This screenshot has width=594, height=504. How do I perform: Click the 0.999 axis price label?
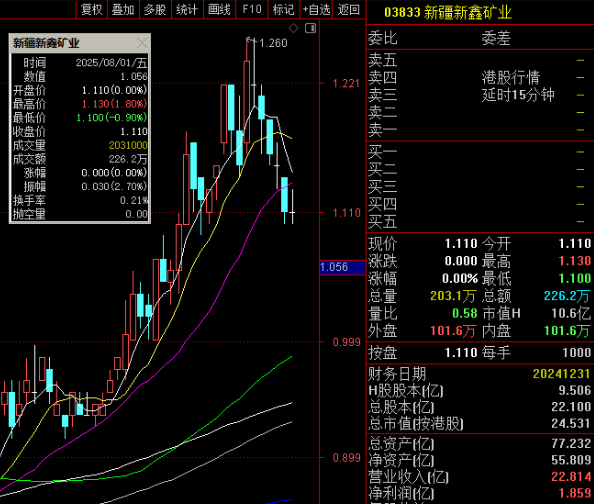tap(346, 343)
